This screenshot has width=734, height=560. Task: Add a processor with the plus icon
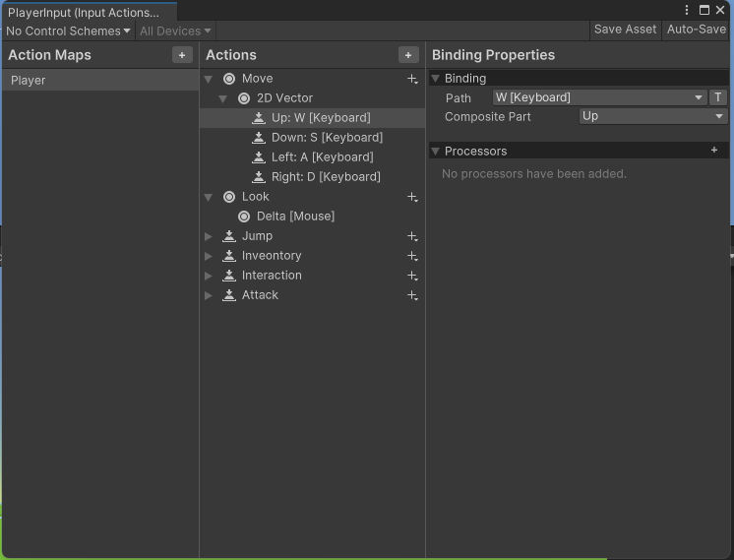(x=714, y=150)
